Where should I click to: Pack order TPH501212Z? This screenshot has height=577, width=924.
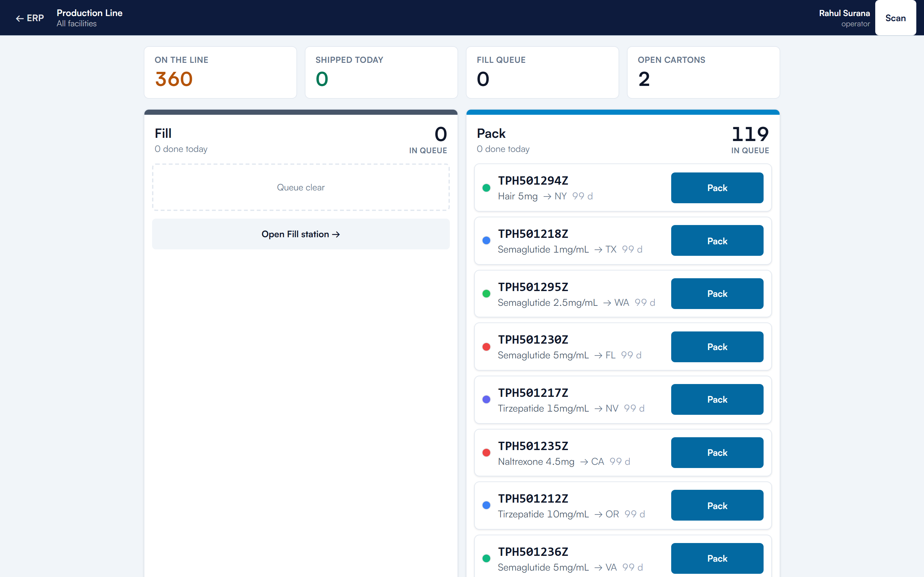coord(717,506)
